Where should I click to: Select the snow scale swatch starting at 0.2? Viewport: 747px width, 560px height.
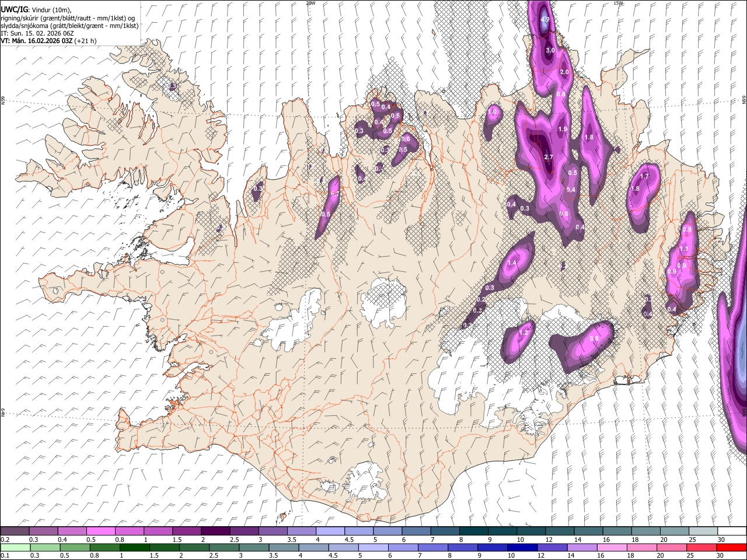pos(15,531)
